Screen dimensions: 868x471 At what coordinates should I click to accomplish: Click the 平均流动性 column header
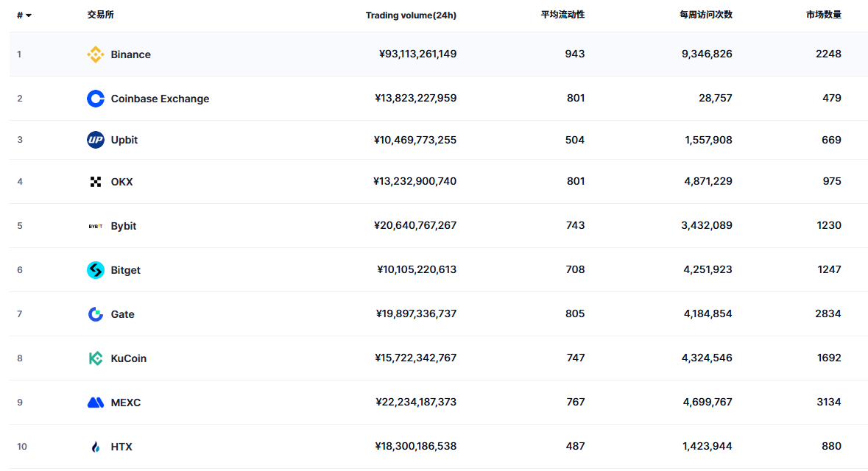(x=562, y=15)
